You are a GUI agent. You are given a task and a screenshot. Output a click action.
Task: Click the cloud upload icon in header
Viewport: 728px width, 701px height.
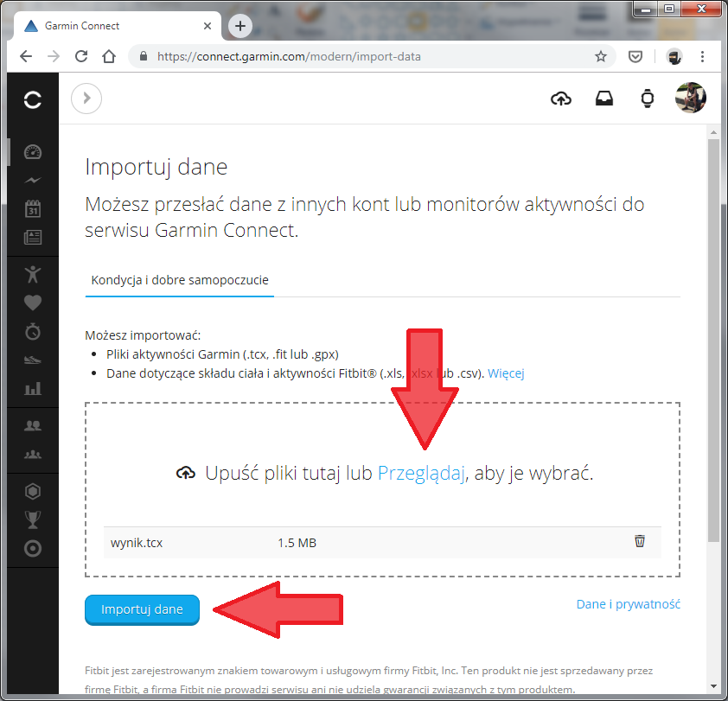click(x=561, y=99)
